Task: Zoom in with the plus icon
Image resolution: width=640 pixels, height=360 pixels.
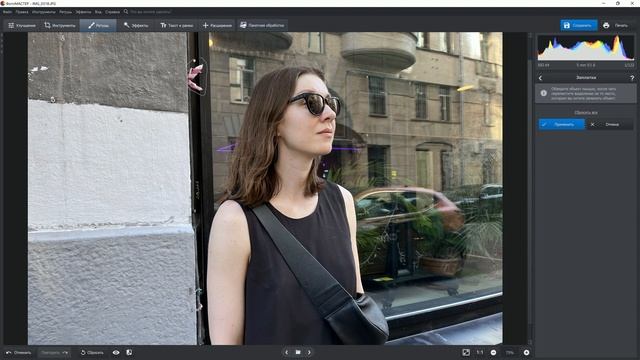Action: 527,352
